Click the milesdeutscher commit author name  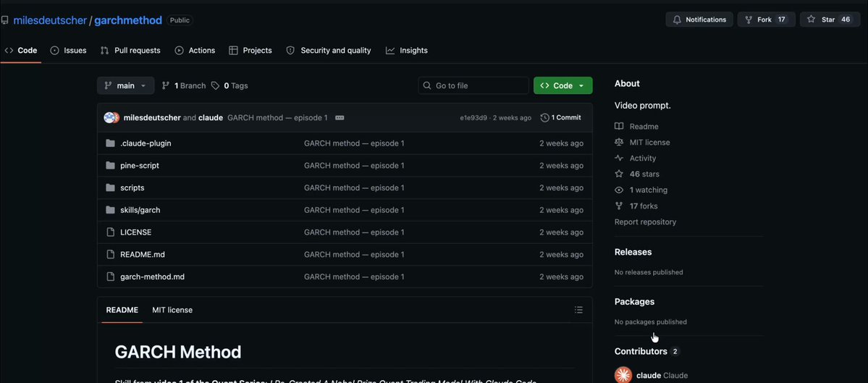152,118
